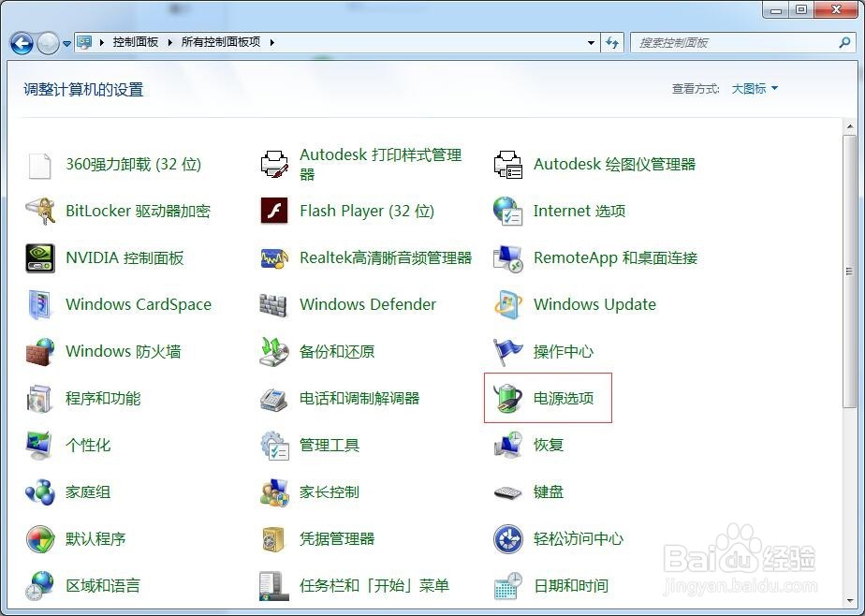
Task: Open the Windows CardSpace link
Action: click(x=139, y=304)
